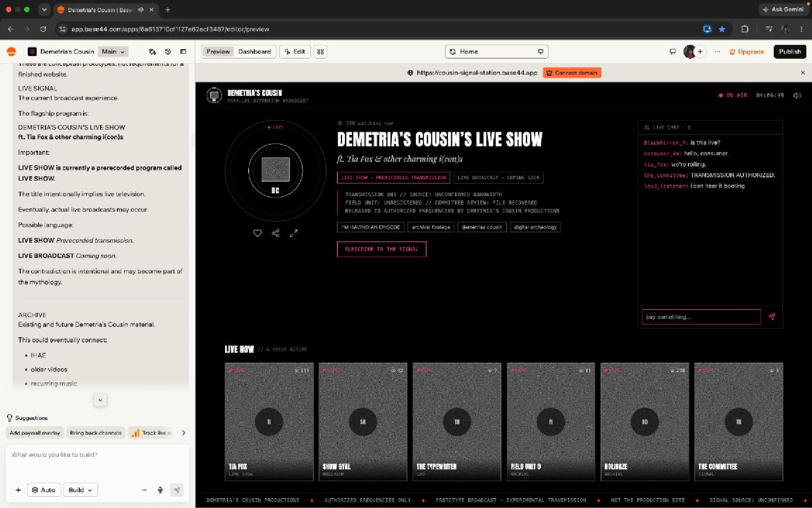Screen dimensions: 812x508
Task: Click the share icon under player
Action: [x=275, y=233]
